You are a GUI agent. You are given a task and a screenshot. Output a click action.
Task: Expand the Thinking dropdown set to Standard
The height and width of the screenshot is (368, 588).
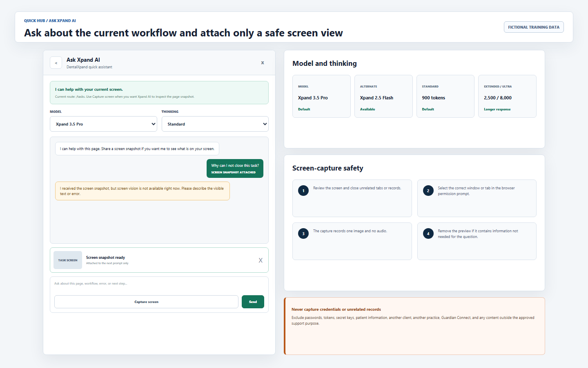click(x=215, y=124)
